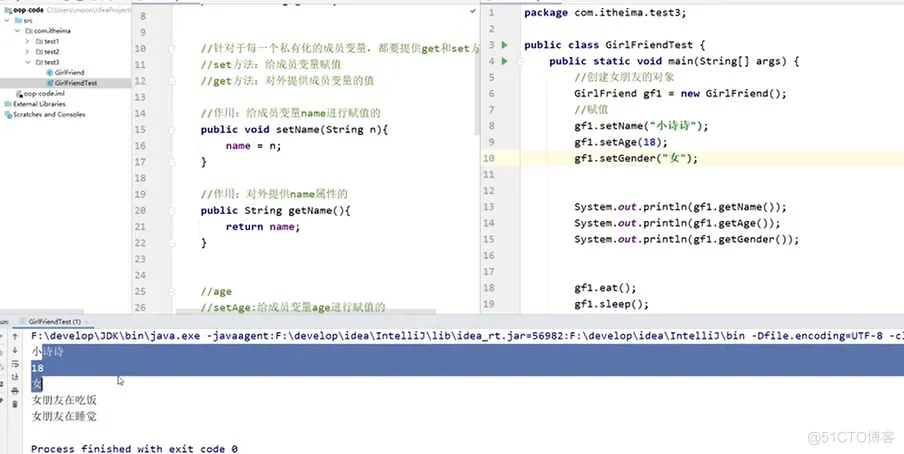Click the gf1.setName("小诗诗") line

point(641,126)
